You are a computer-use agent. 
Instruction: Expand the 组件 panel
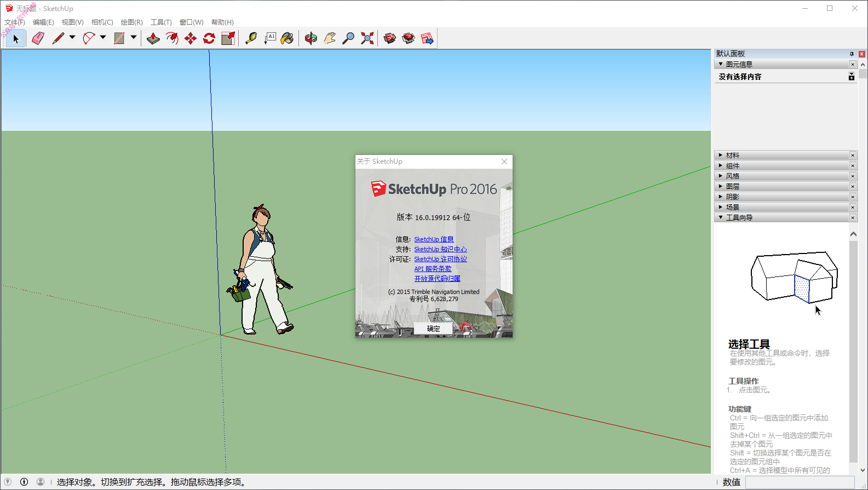tap(721, 165)
